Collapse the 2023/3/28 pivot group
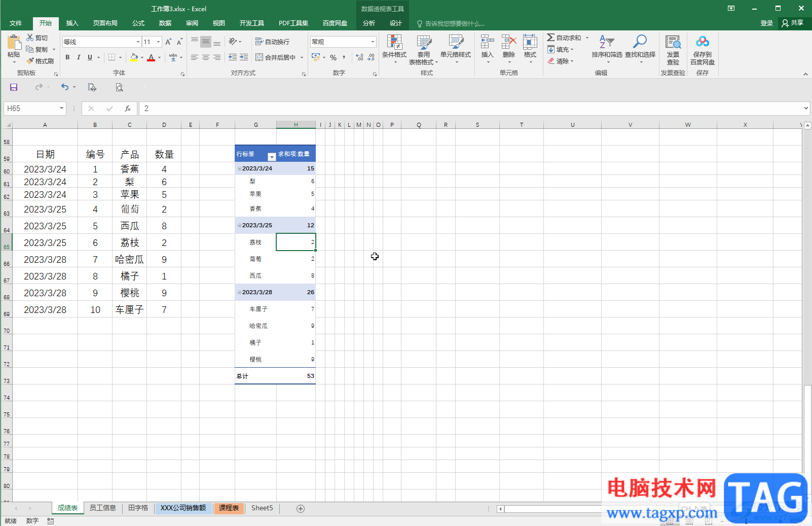The image size is (812, 526). pos(239,292)
